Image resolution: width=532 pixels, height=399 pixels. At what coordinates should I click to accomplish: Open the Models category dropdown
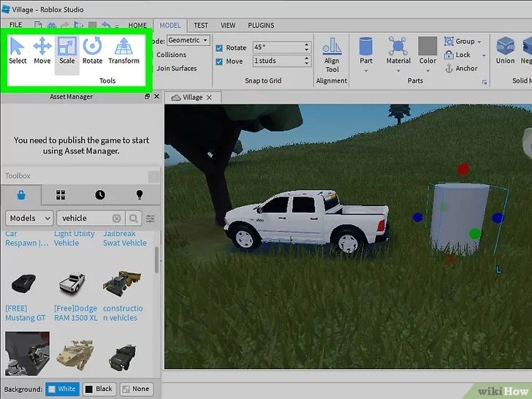[x=29, y=218]
